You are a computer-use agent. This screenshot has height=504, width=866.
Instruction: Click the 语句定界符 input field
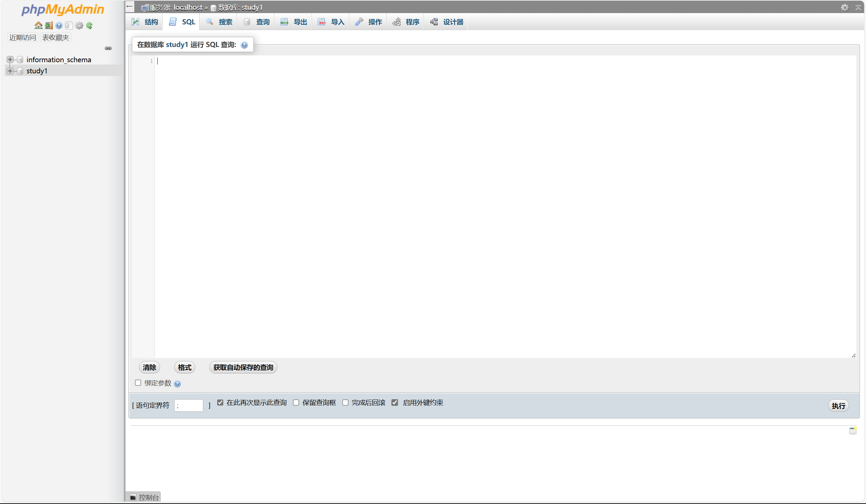click(189, 405)
